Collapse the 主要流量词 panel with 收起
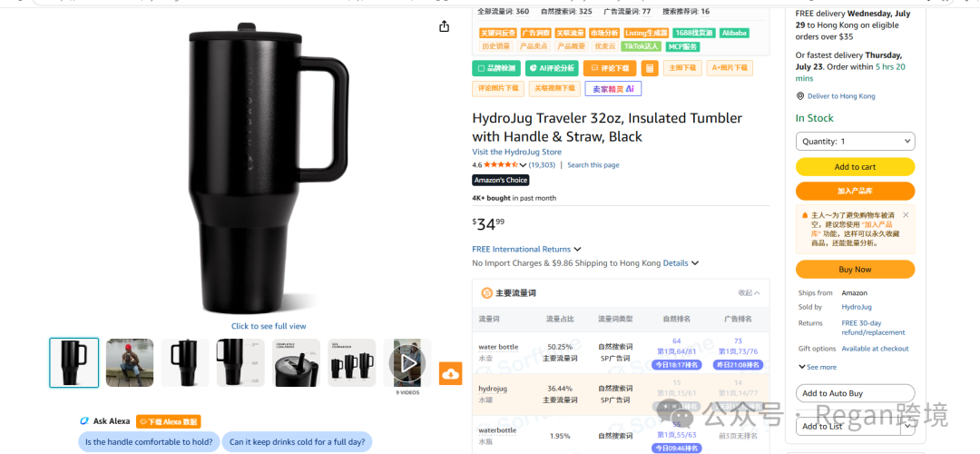This screenshot has width=980, height=454. tap(749, 292)
